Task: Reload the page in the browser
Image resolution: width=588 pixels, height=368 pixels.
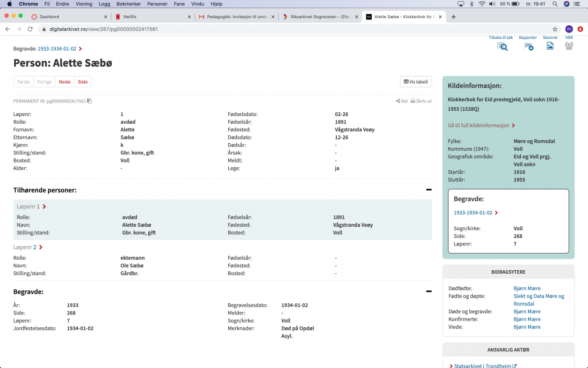Action: coord(30,29)
